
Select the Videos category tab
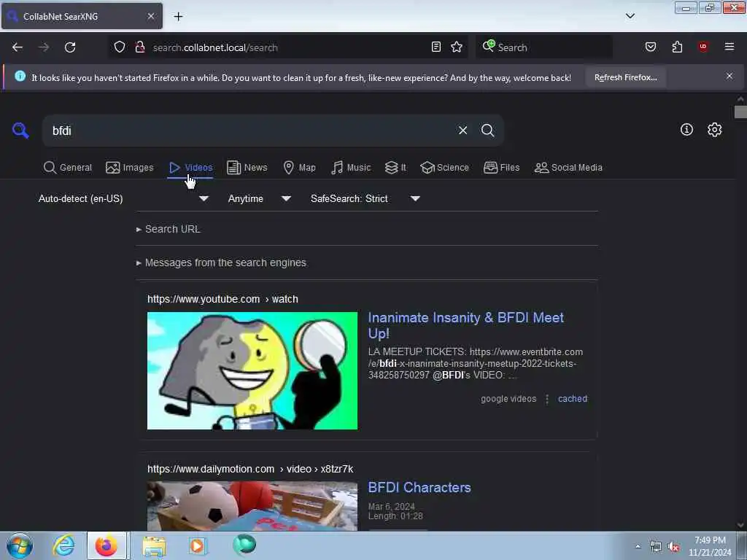tap(190, 168)
